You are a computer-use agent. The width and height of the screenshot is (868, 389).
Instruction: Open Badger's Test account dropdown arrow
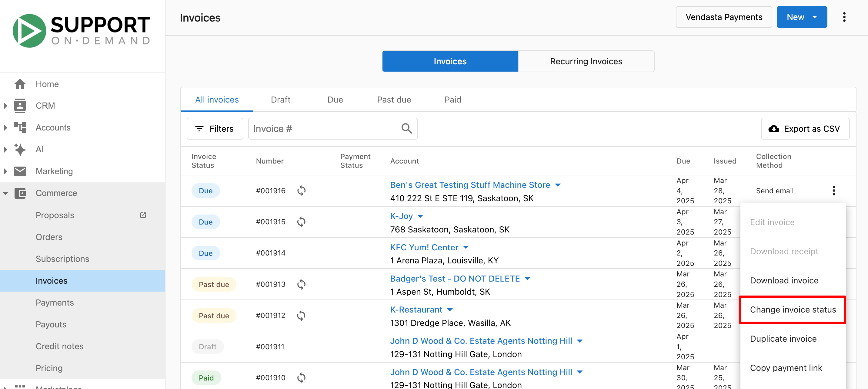(x=527, y=279)
